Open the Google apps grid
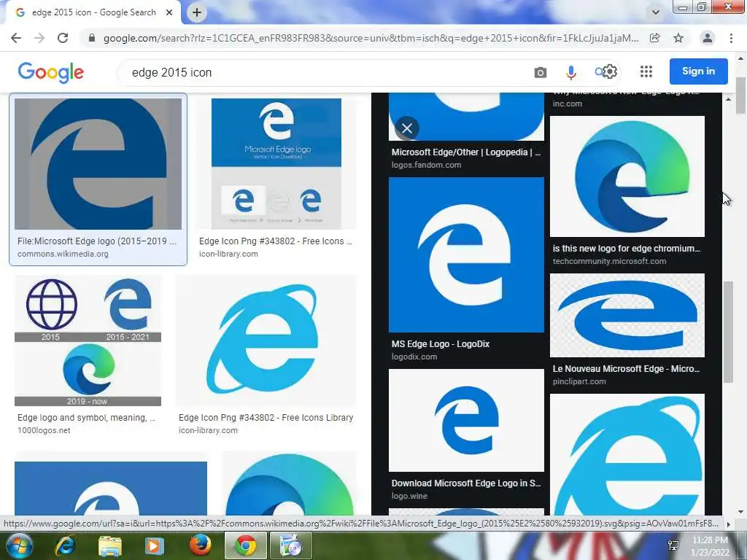 [646, 72]
